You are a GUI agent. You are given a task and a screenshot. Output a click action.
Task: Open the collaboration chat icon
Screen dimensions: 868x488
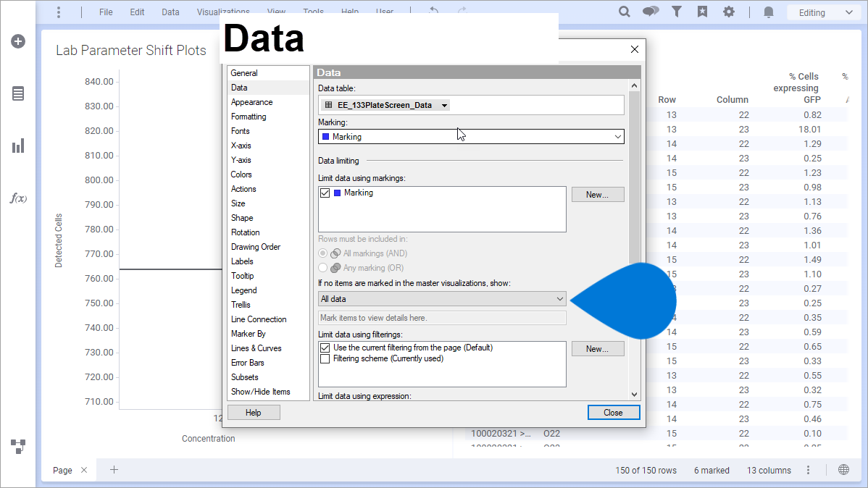[x=651, y=12]
